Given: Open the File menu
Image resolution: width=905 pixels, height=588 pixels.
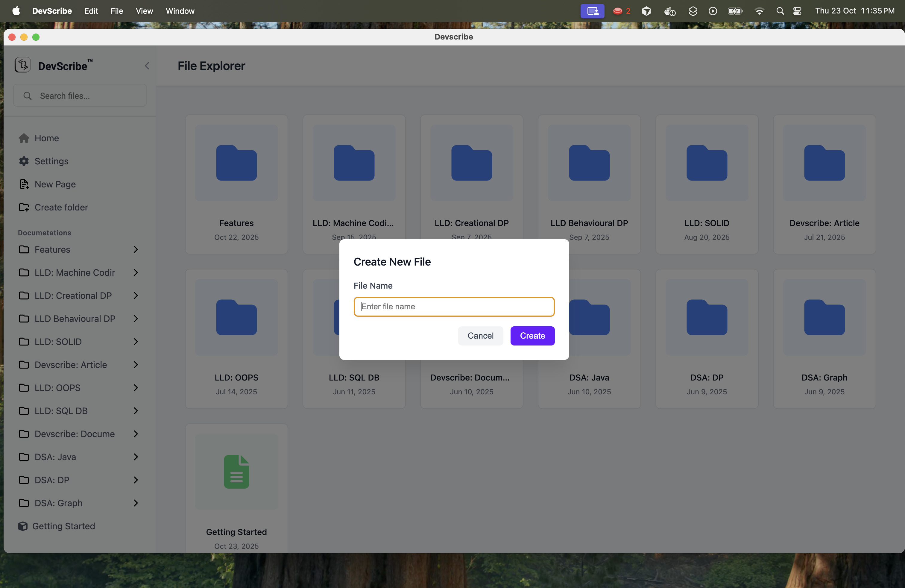Looking at the screenshot, I should (117, 11).
